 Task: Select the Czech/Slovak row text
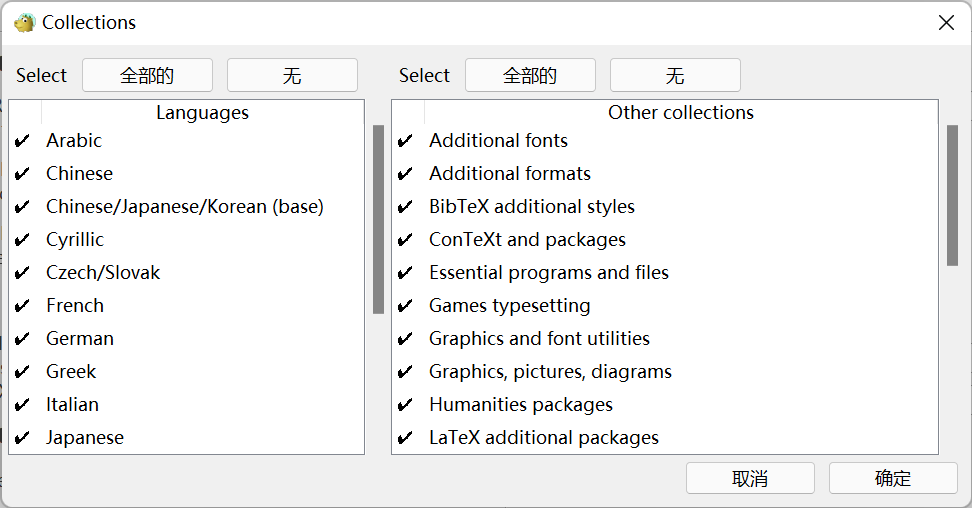click(x=103, y=272)
